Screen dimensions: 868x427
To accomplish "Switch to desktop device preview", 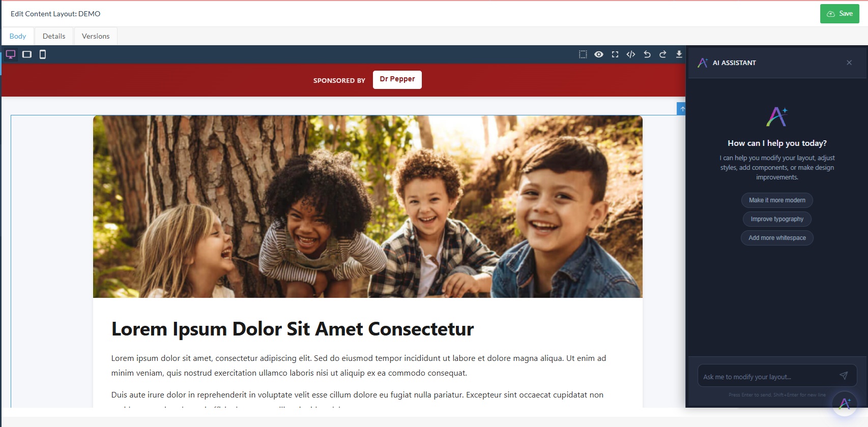I will point(11,54).
